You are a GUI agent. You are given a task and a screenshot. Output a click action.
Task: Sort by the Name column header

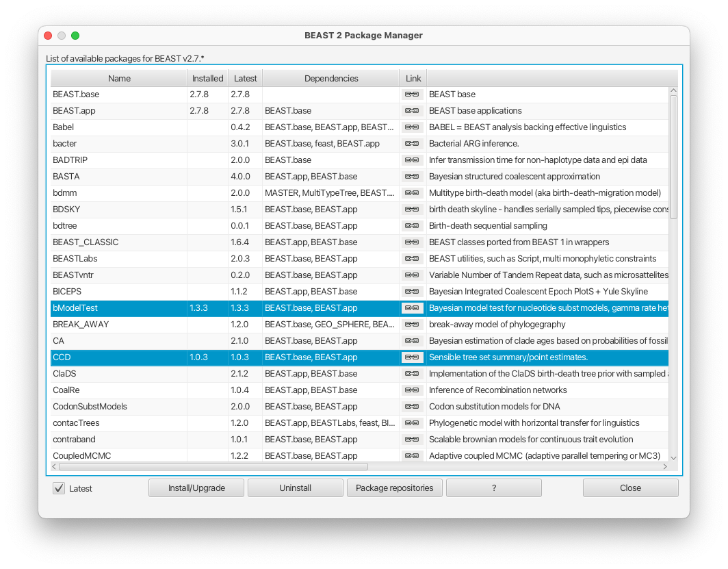coord(119,79)
